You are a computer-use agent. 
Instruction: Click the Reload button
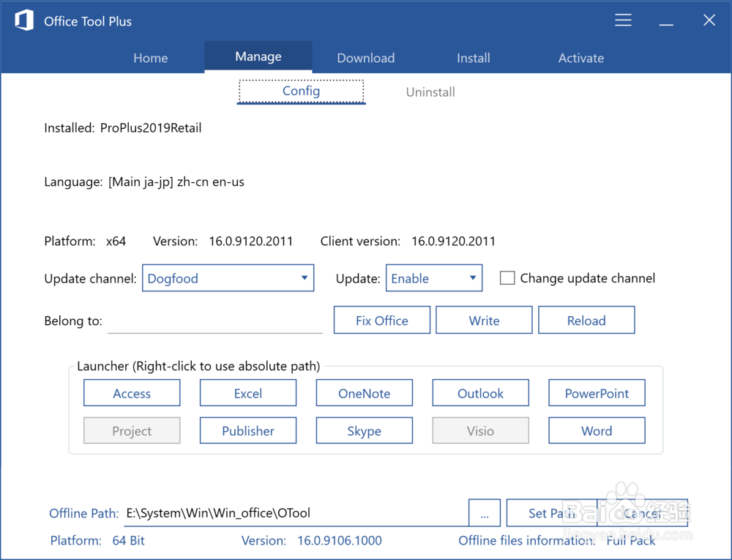[x=586, y=320]
